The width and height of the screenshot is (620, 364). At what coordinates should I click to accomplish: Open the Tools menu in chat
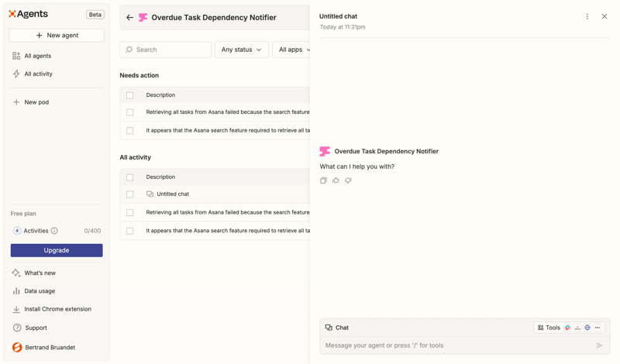click(549, 328)
